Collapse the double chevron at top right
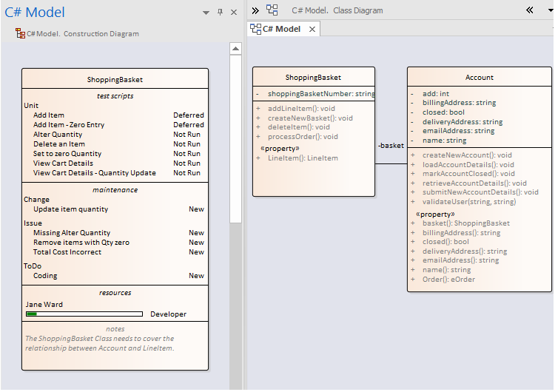555x392 pixels. point(530,10)
